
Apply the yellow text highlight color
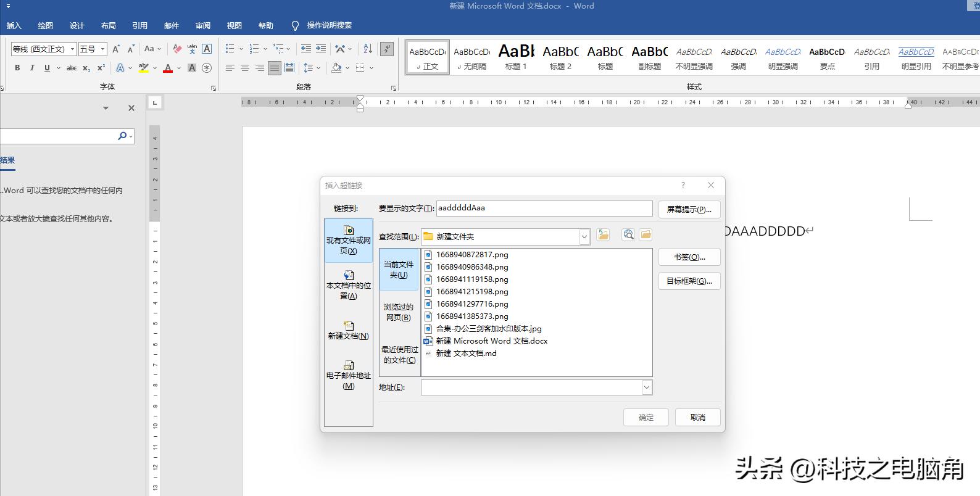(x=144, y=68)
